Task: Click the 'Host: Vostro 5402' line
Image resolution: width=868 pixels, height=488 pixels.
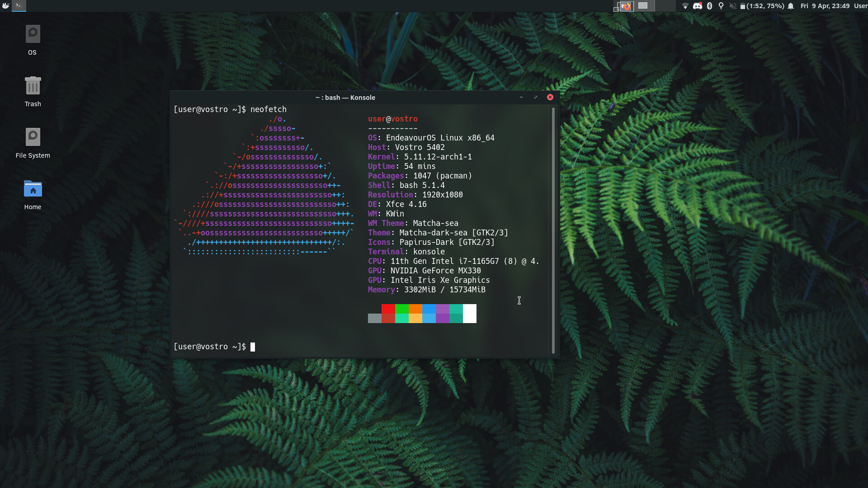Action: (x=406, y=147)
